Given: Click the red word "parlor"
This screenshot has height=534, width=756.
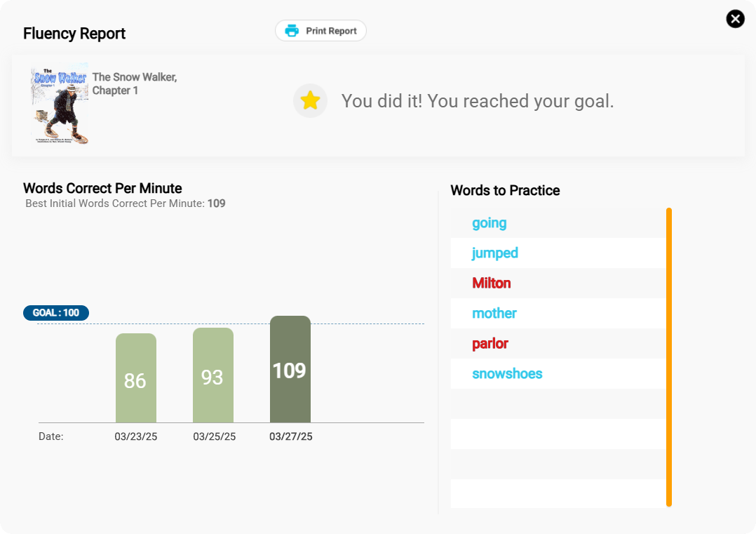Looking at the screenshot, I should pyautogui.click(x=490, y=344).
